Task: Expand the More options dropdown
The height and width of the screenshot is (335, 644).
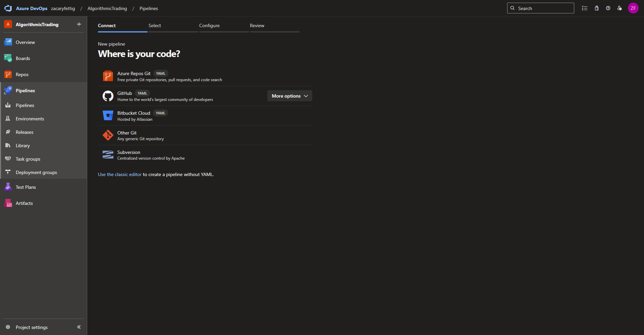Action: 289,96
